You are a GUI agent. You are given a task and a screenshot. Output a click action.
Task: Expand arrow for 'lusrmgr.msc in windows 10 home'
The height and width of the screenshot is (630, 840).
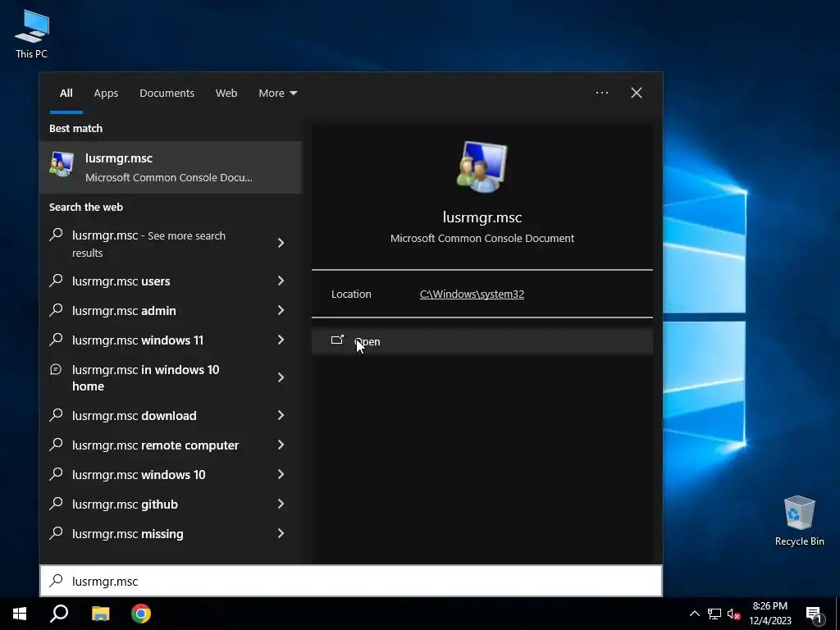[281, 377]
